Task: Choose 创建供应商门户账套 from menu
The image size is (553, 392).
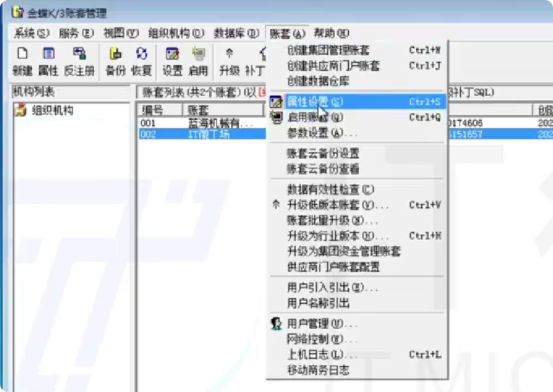Action: [357, 66]
